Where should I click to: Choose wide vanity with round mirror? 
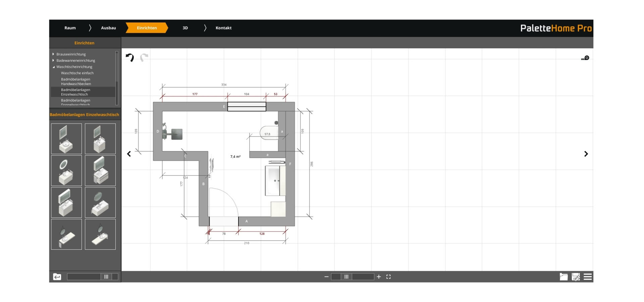pos(100,202)
